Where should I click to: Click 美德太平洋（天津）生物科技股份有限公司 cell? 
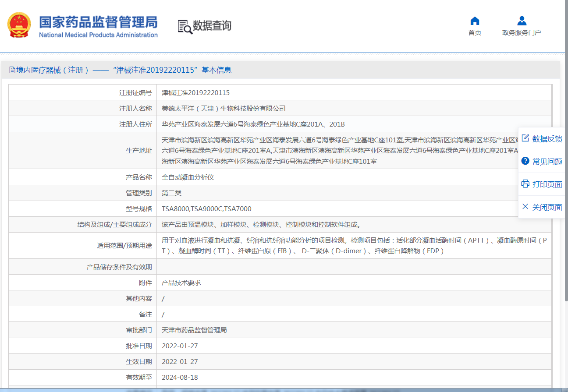[x=224, y=109]
